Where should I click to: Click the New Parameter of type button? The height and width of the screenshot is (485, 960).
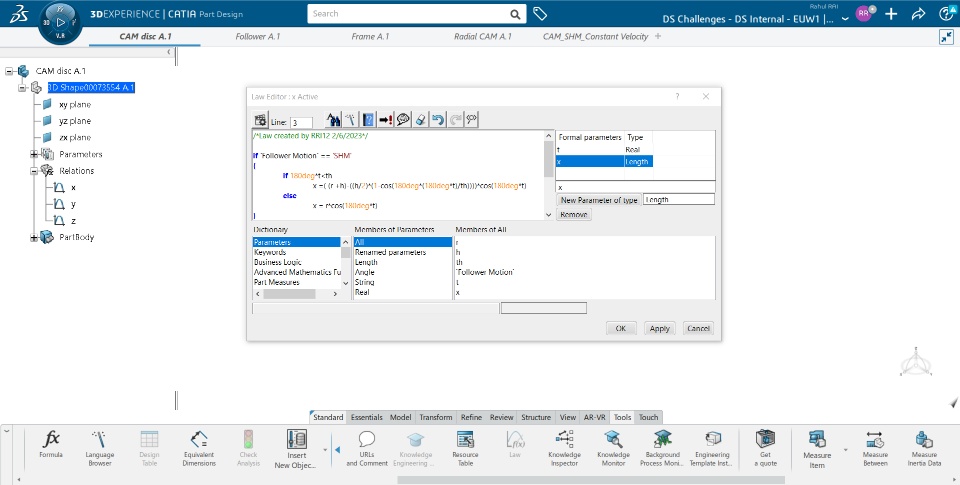pyautogui.click(x=599, y=200)
